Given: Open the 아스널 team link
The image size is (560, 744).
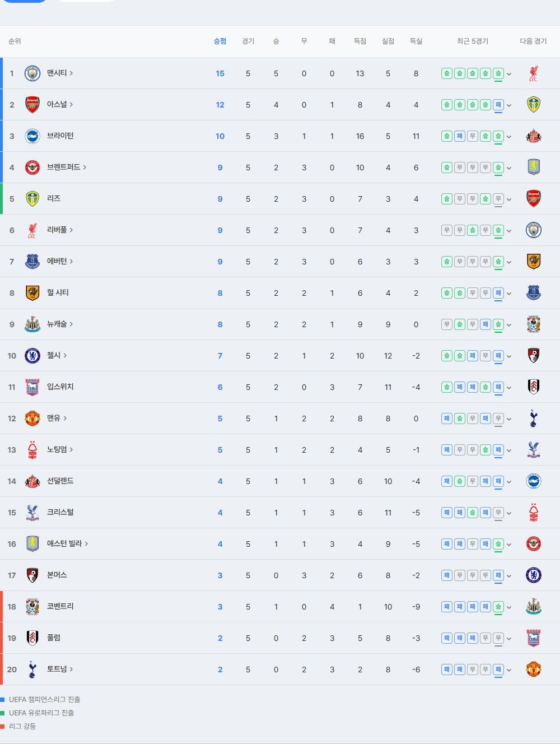Looking at the screenshot, I should (60, 105).
